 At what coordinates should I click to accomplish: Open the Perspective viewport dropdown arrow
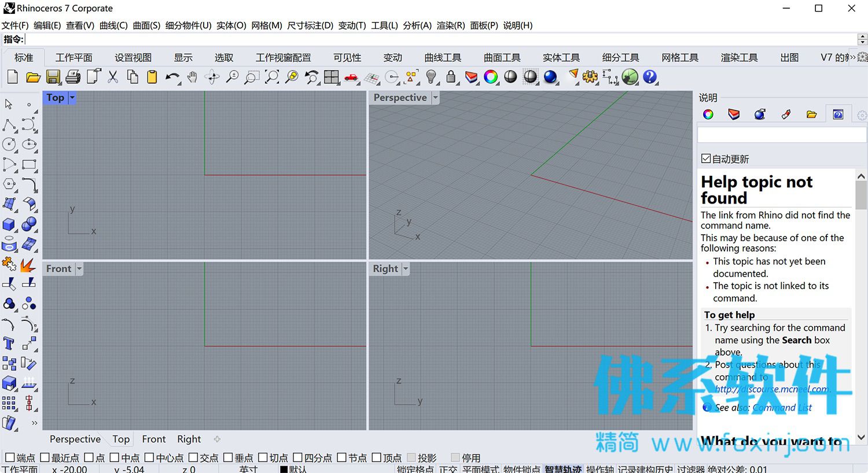435,98
